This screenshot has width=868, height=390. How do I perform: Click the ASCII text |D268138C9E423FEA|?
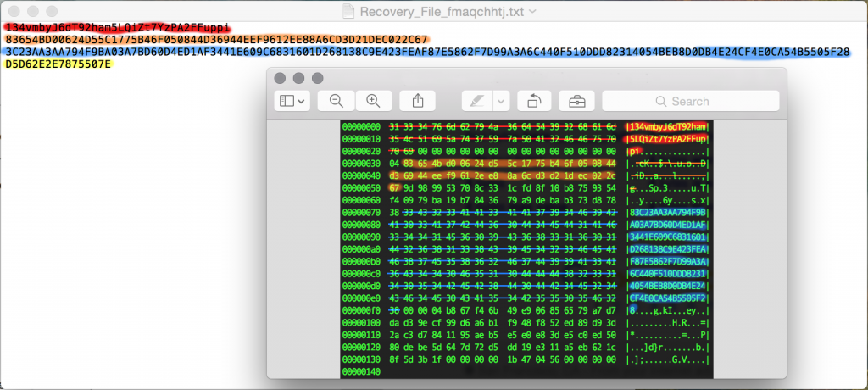pyautogui.click(x=668, y=249)
